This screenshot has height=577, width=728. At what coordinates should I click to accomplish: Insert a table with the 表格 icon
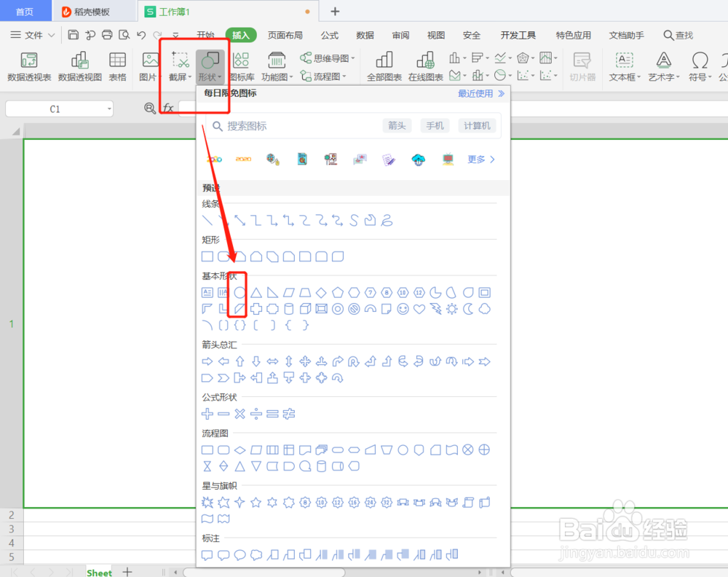pyautogui.click(x=117, y=66)
